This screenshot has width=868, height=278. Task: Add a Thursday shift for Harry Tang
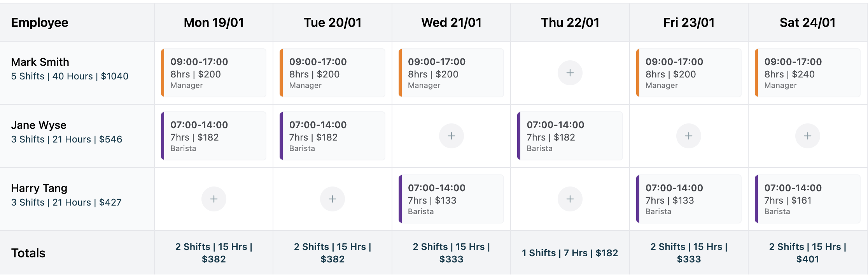click(569, 199)
